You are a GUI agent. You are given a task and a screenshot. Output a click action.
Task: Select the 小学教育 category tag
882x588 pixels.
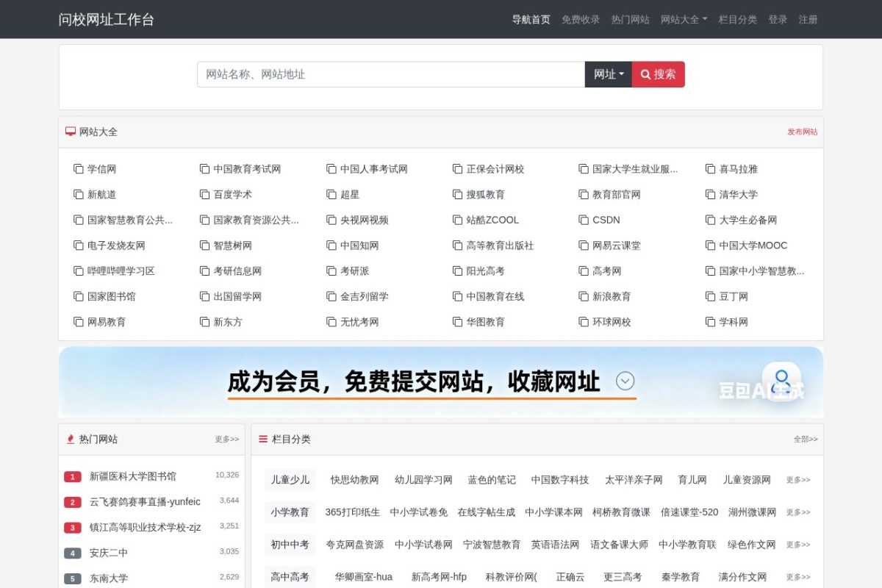290,512
